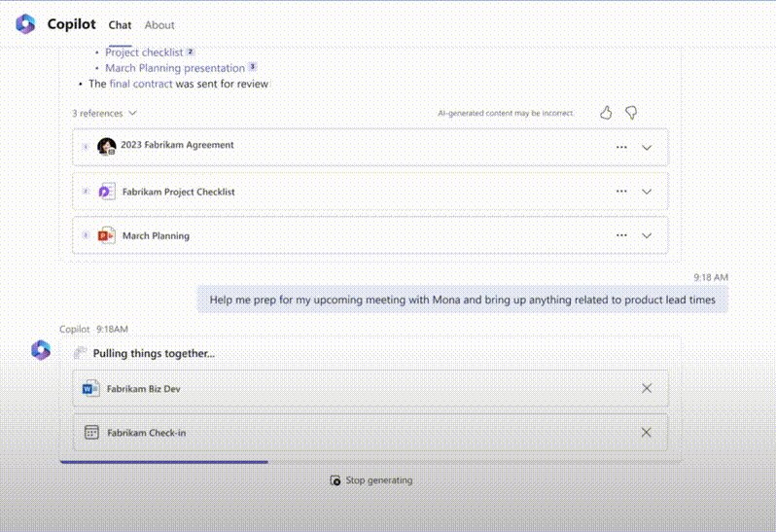Open more options for Fabrikam Project Checklist
The image size is (776, 532).
[621, 192]
